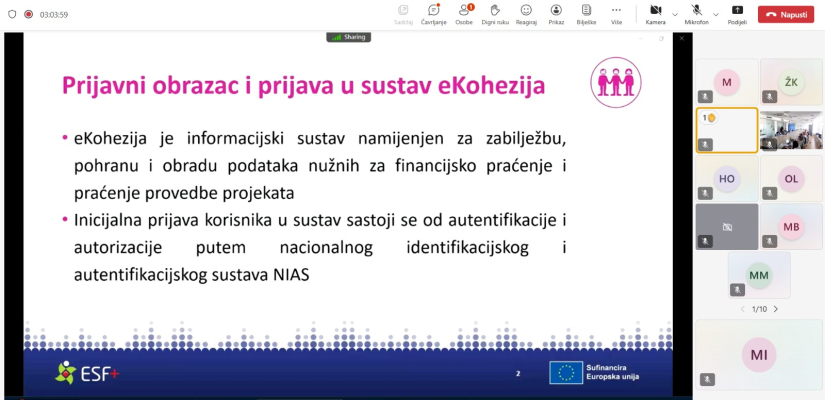Show the Osobe participants list

tap(464, 13)
